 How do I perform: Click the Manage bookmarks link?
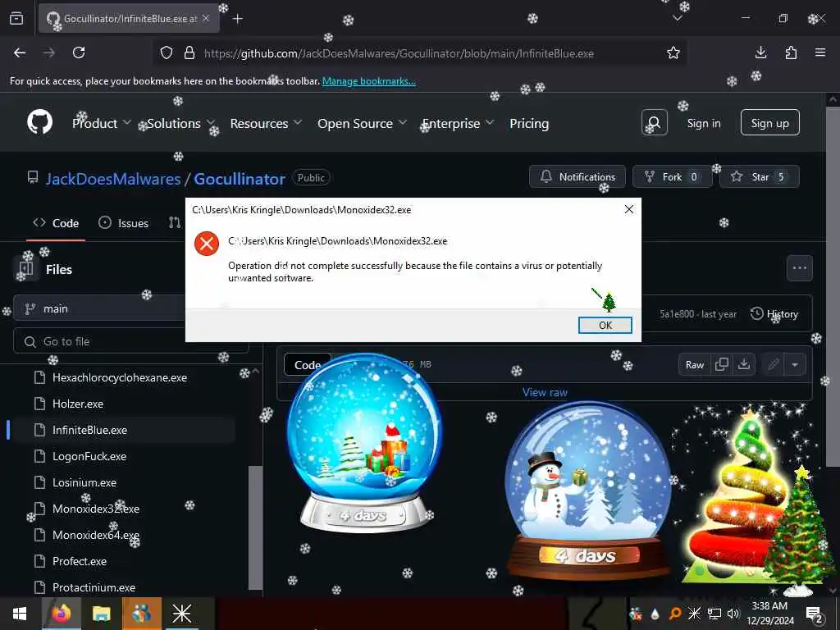[368, 81]
